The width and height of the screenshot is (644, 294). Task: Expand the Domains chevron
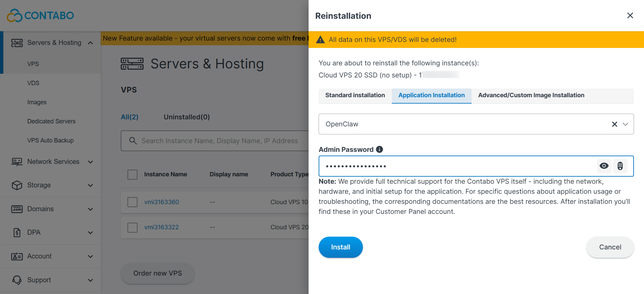[x=91, y=209]
